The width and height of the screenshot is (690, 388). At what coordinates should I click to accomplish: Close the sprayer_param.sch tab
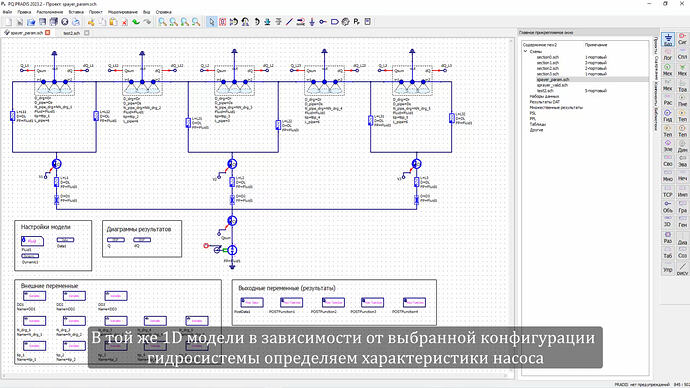[x=48, y=33]
